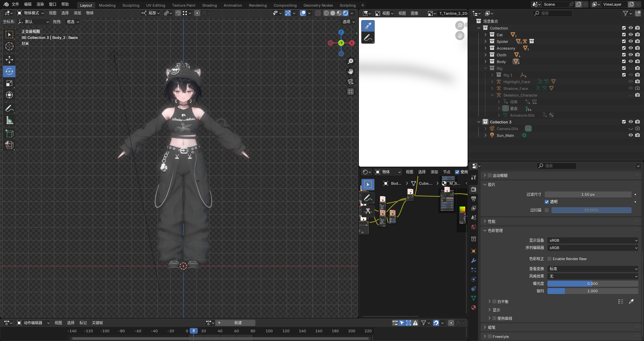Click the 新建 button above the timeline

pyautogui.click(x=238, y=323)
